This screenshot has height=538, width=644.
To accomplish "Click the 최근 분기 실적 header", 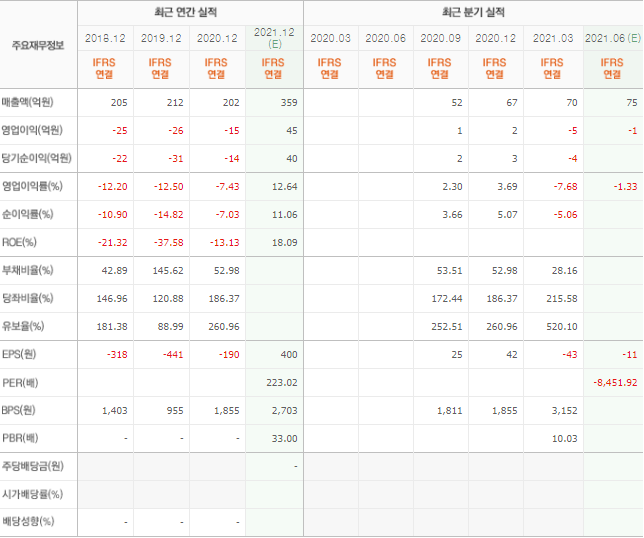I will point(473,12).
